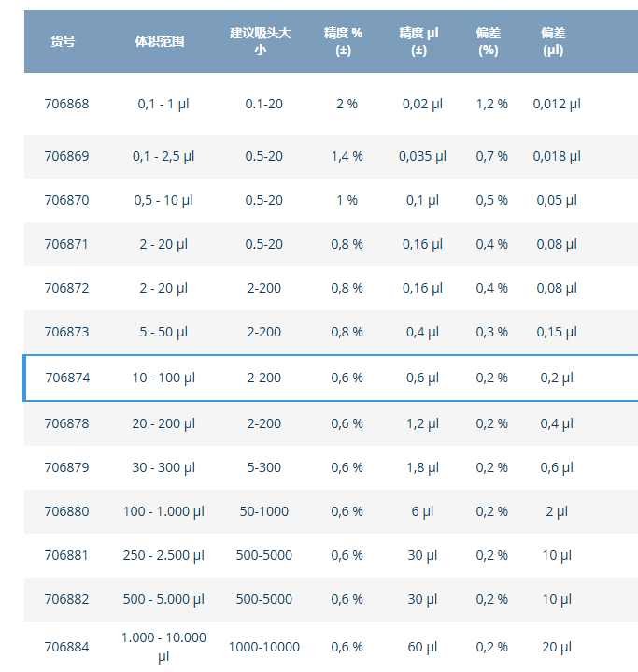638x672 pixels.
Task: Click the 1000-10000 tip size cell
Action: coord(264,647)
